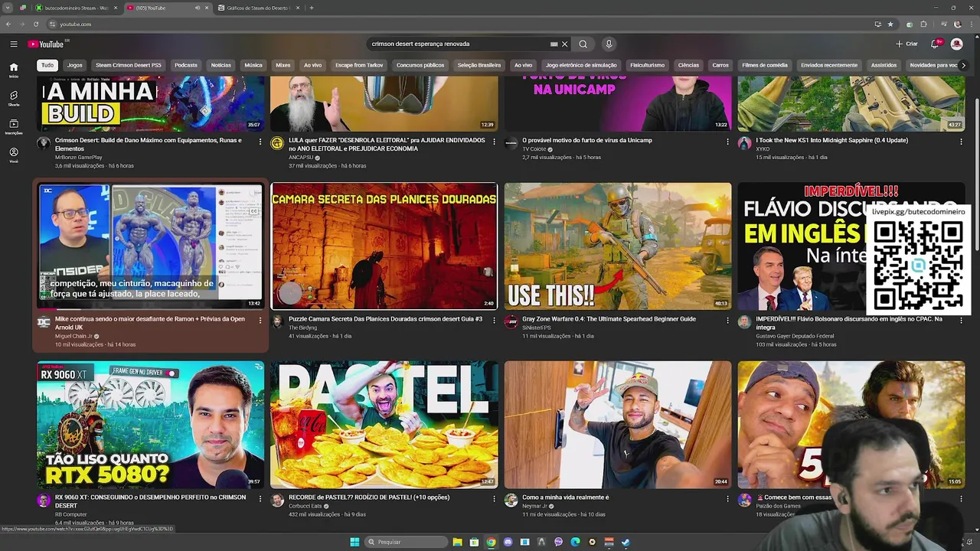Open a new browser tab with plus
The height and width of the screenshot is (551, 980).
(312, 8)
